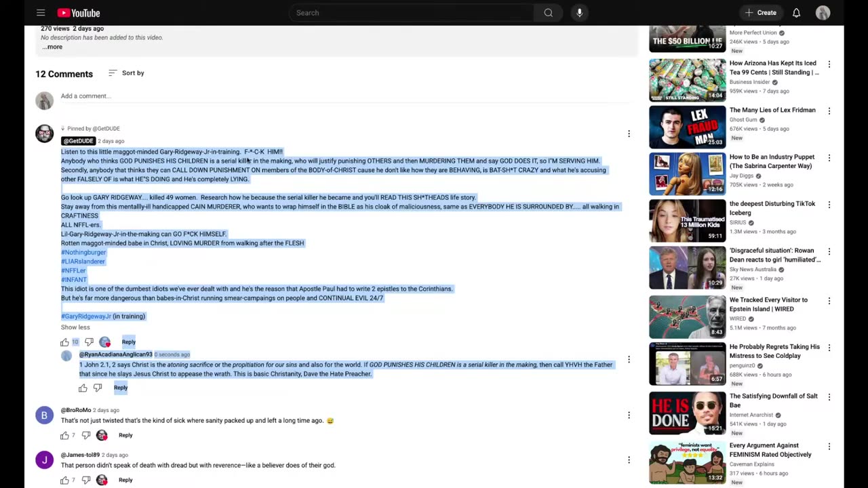Click the #INFANT hashtag
Screen dimensions: 868x488
tap(74, 280)
